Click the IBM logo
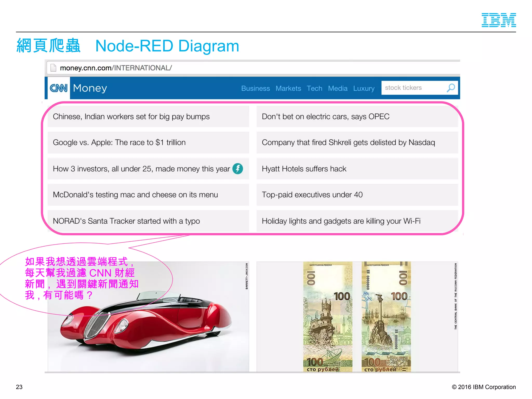Screen dimensions: 532x399 pyautogui.click(x=499, y=20)
